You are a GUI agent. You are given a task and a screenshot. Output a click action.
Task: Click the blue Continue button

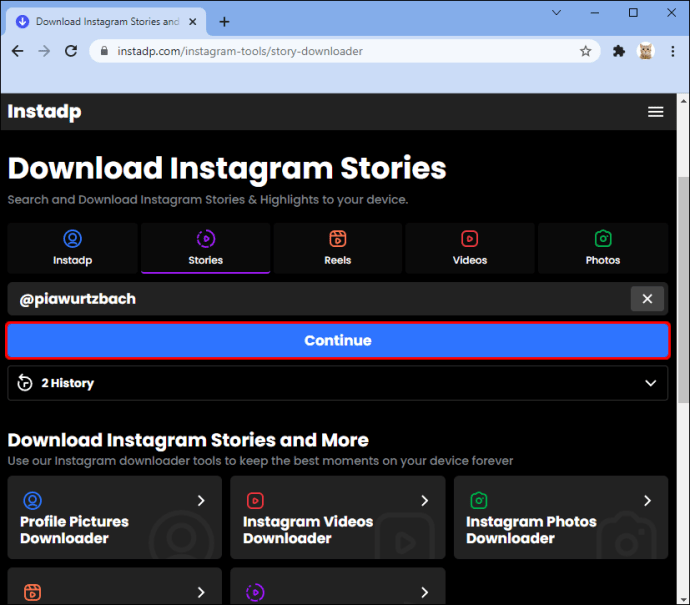tap(338, 340)
